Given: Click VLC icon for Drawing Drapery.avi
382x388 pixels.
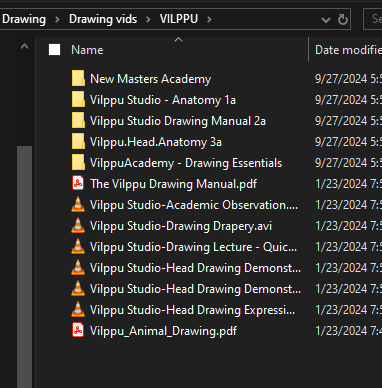Looking at the screenshot, I should click(x=78, y=226).
